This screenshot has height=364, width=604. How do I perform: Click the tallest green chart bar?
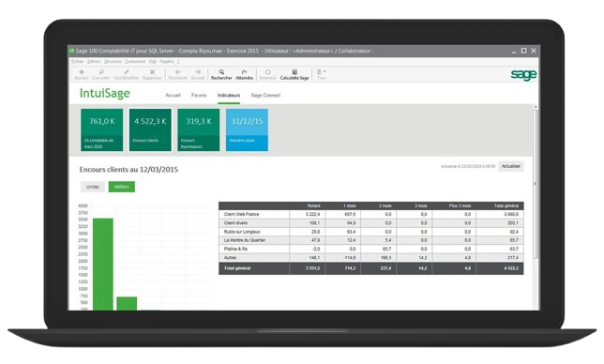tap(103, 265)
